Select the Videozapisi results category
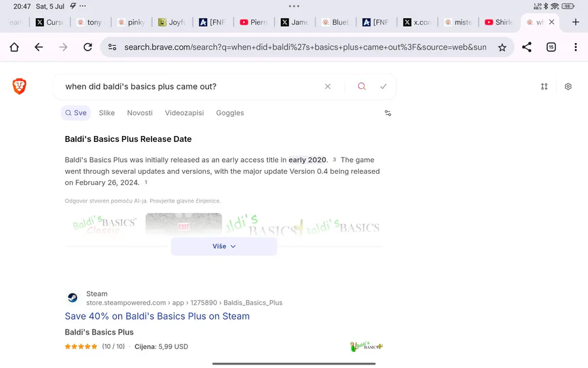Image resolution: width=588 pixels, height=368 pixels. [x=184, y=113]
